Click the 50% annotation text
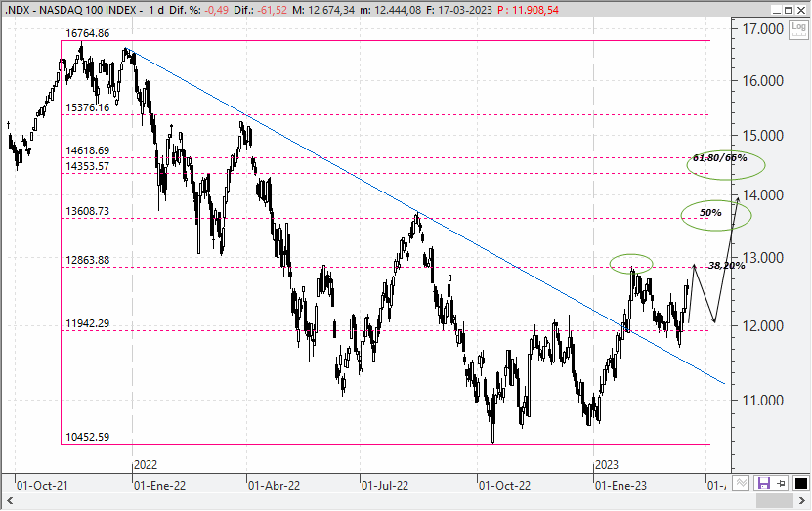The image size is (812, 511). pos(710,213)
